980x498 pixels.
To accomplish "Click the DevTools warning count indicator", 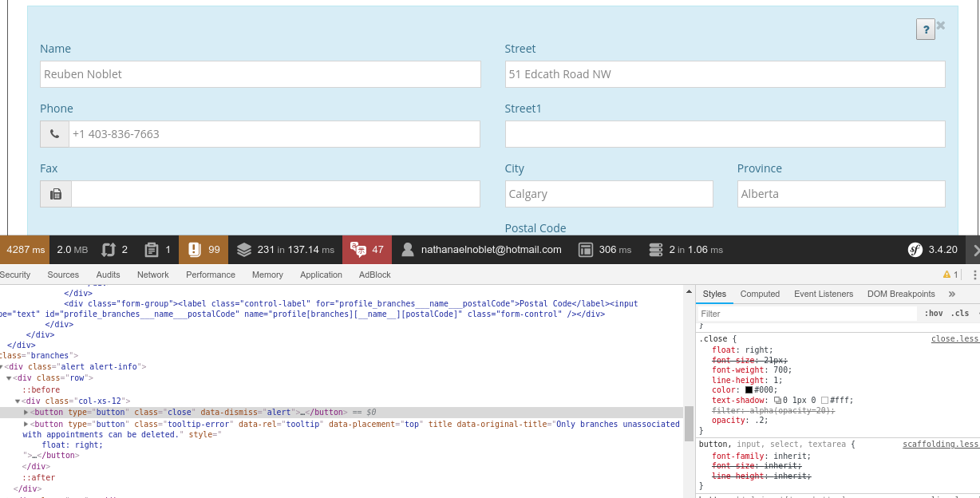I will tap(950, 275).
